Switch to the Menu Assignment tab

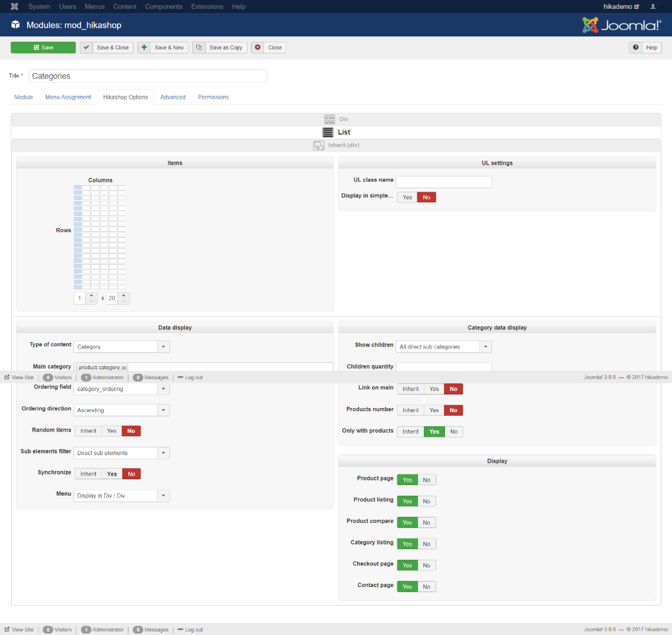coord(68,97)
